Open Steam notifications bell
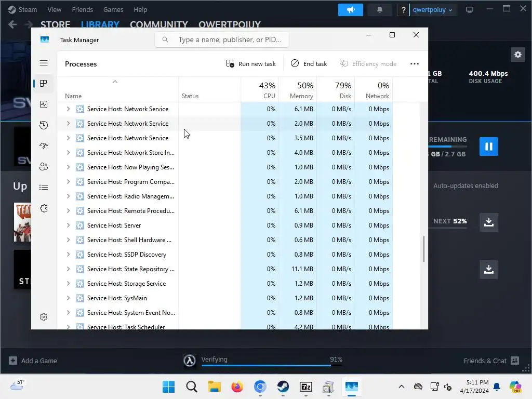The width and height of the screenshot is (532, 399). click(380, 10)
